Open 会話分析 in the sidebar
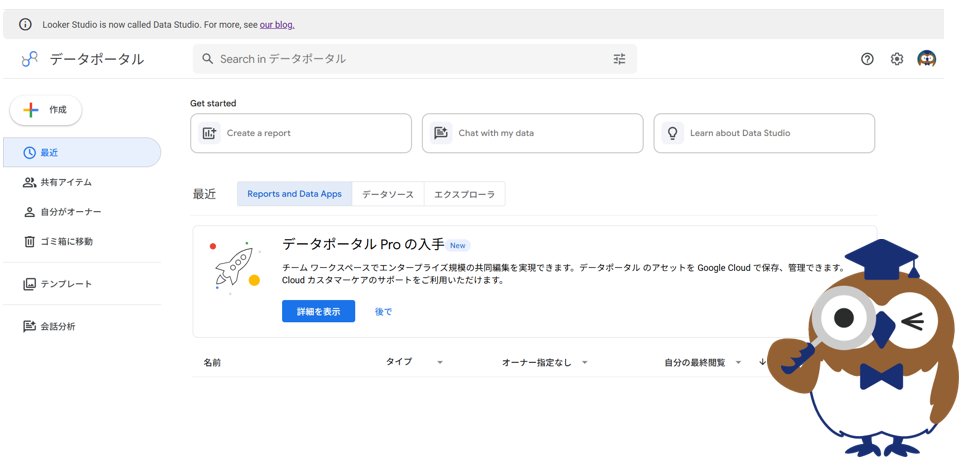Image resolution: width=963 pixels, height=471 pixels. [82, 326]
